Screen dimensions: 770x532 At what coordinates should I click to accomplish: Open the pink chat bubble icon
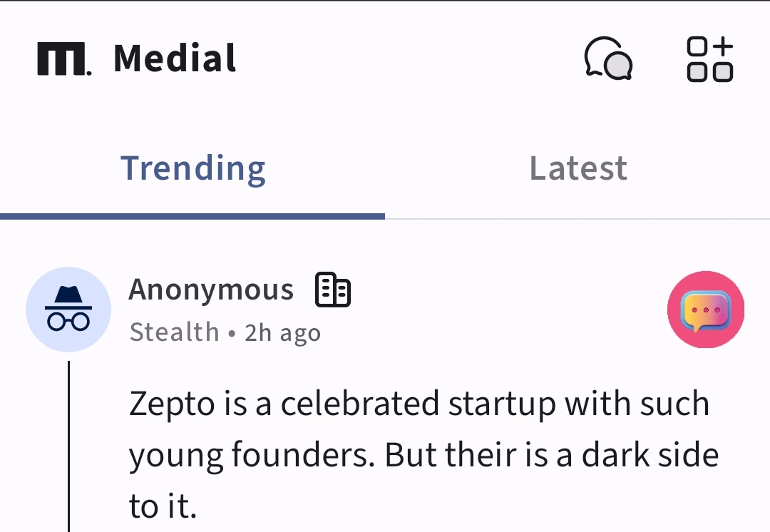pyautogui.click(x=706, y=310)
